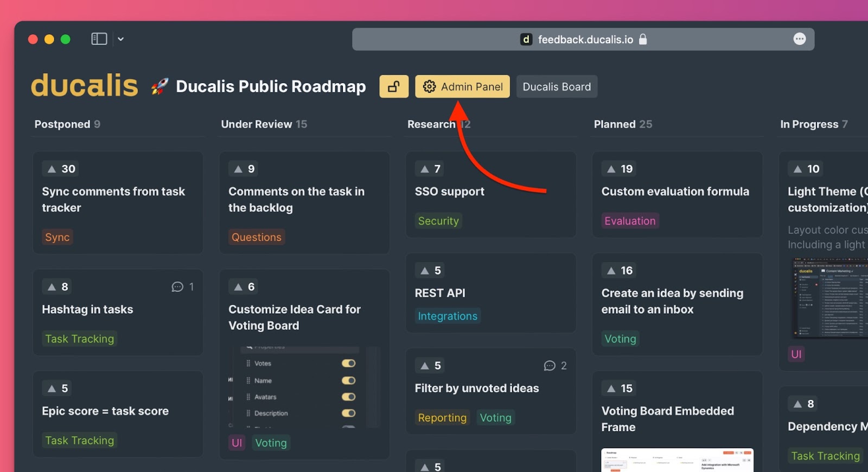Upvote Custom evaluation formula idea
Viewport: 868px width, 472px height.
(x=619, y=169)
